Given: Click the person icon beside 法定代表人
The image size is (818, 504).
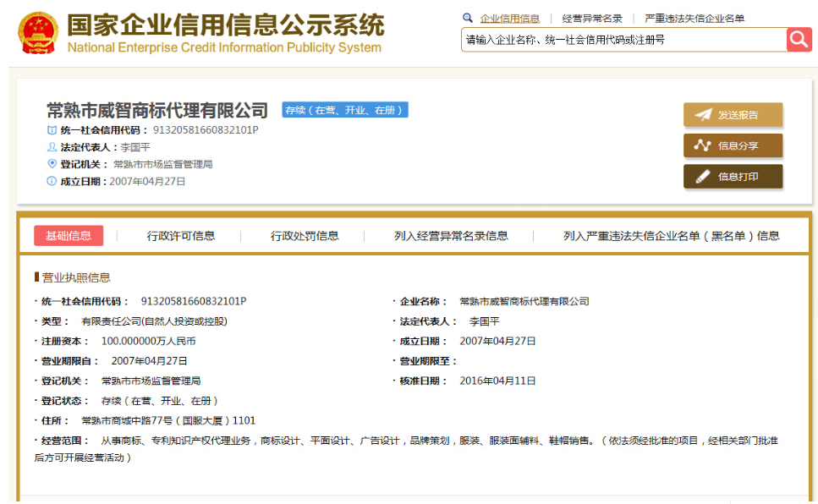Looking at the screenshot, I should pyautogui.click(x=52, y=147).
